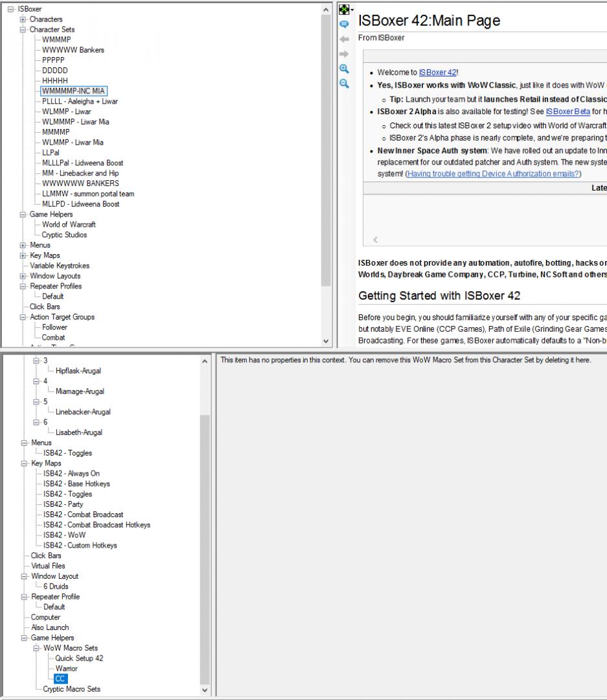This screenshot has width=607, height=700.
Task: Expand the Menus node in the top tree
Action: click(23, 245)
